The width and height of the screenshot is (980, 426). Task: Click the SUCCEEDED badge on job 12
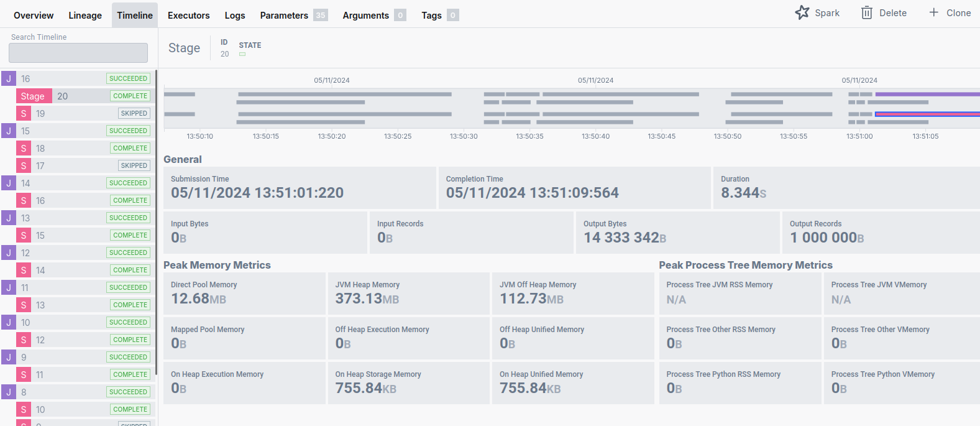click(x=128, y=253)
